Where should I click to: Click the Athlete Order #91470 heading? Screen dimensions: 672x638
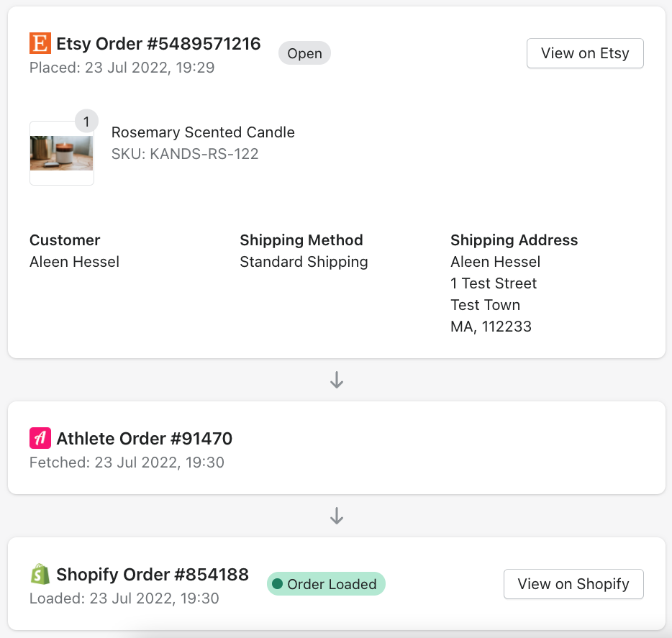point(144,438)
